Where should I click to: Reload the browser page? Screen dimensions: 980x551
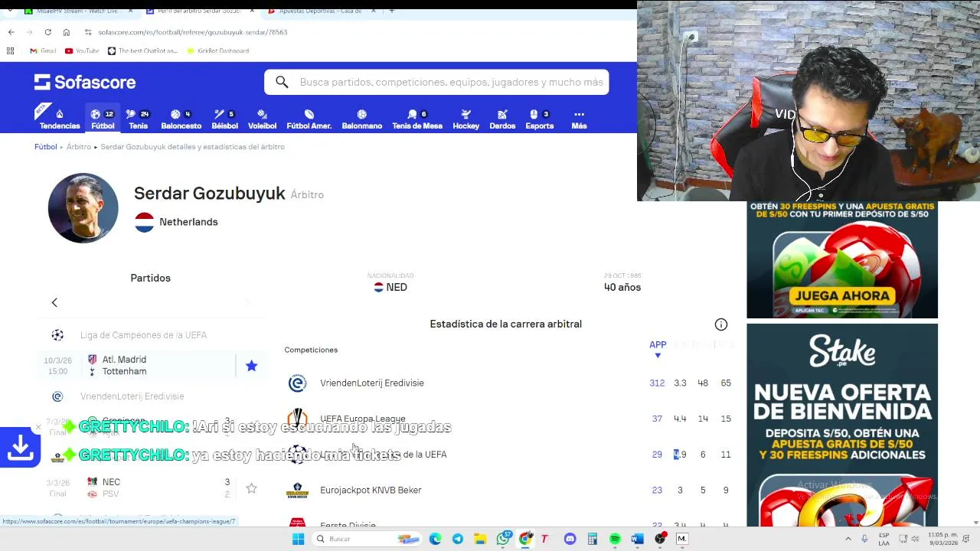point(47,32)
